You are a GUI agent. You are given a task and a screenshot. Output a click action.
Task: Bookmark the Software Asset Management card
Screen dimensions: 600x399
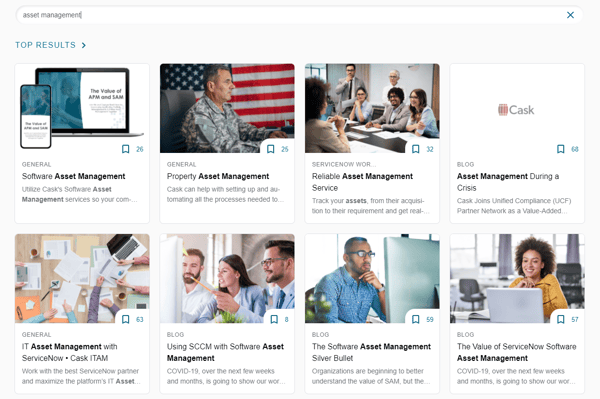coord(126,149)
